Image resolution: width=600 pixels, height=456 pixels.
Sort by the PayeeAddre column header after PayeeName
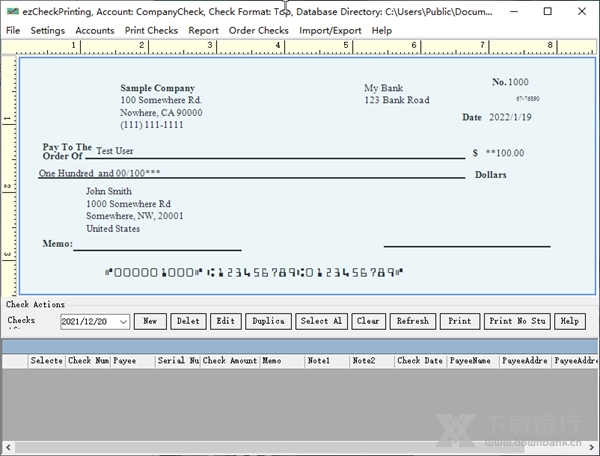pyautogui.click(x=525, y=361)
